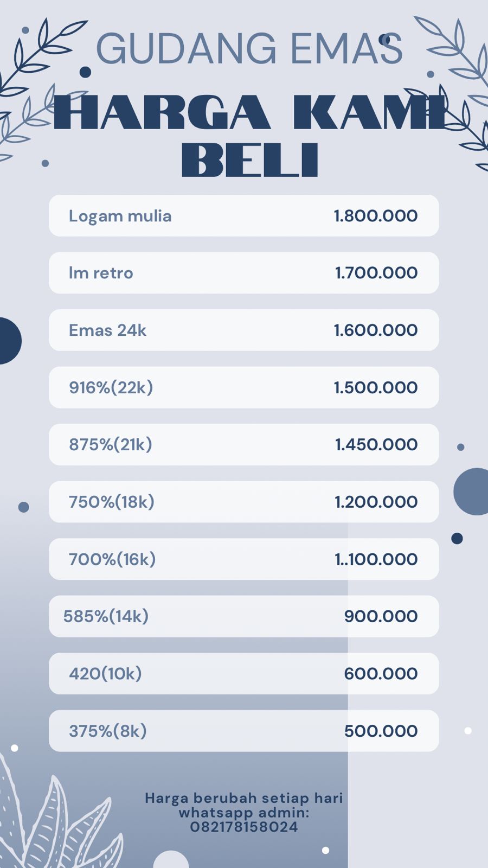This screenshot has width=488, height=868.
Task: Choose the 375%(8k) row label
Action: coord(107,731)
